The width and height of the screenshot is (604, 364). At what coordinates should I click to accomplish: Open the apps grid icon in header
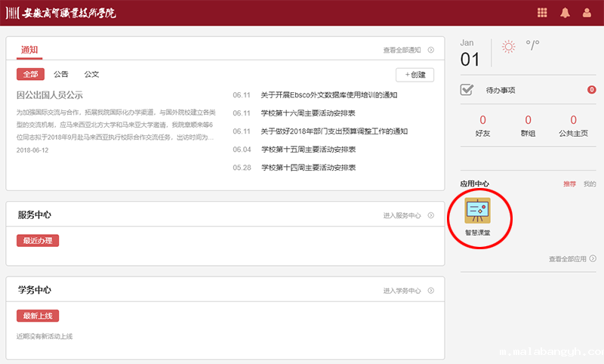tap(542, 13)
